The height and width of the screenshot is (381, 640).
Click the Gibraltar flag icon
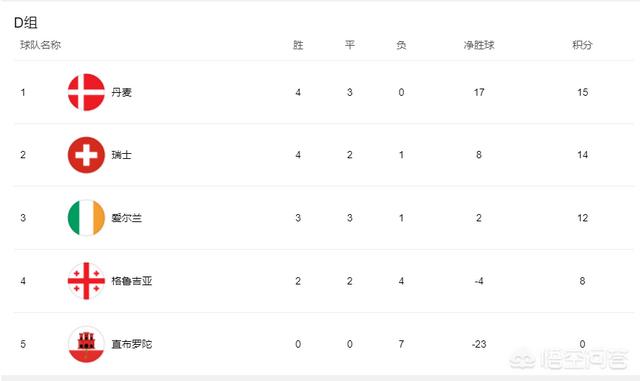point(86,344)
